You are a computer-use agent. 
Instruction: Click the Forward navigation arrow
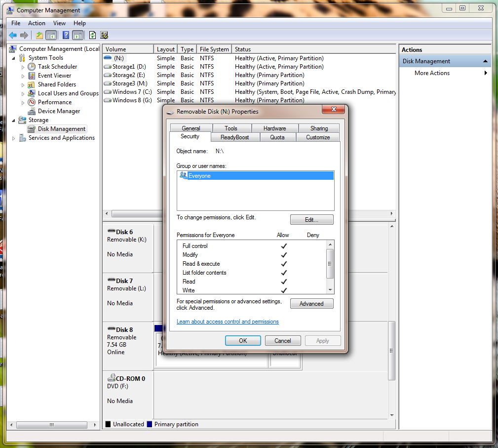[24, 35]
